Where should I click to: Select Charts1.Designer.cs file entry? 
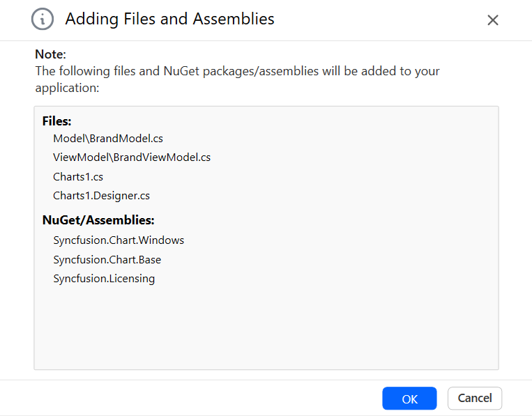coord(101,196)
